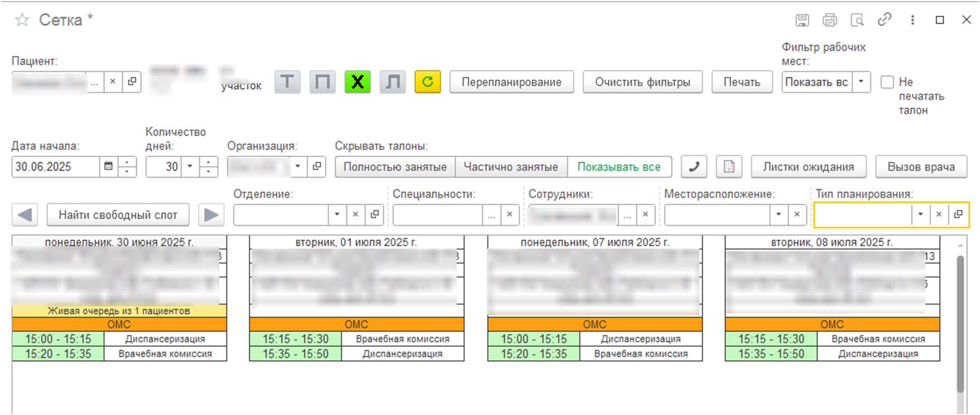The height and width of the screenshot is (415, 980).
Task: Copy link via the chain icon
Action: [x=884, y=20]
